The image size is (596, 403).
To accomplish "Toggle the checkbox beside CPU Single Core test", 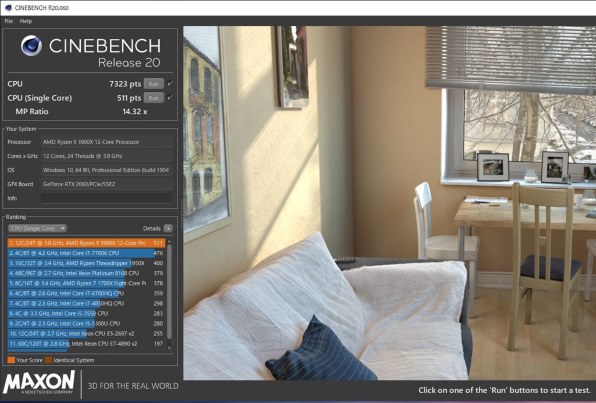I will point(170,98).
